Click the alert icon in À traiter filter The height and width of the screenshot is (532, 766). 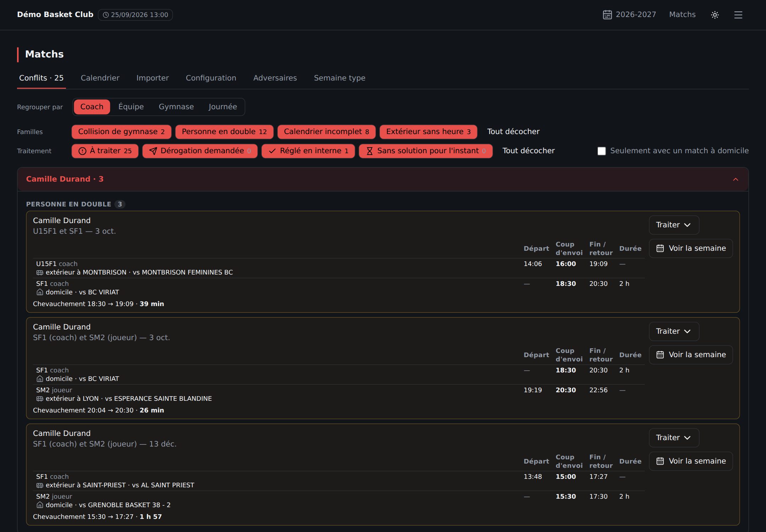coord(82,151)
